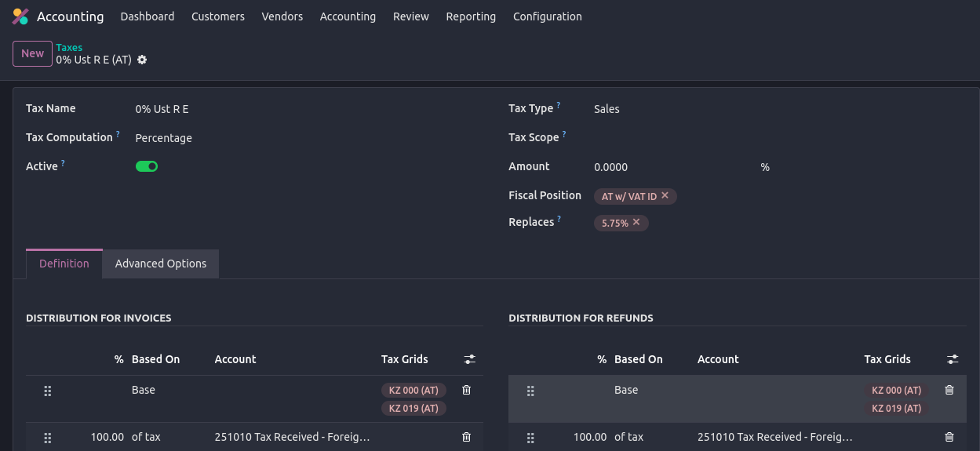Click the New button
This screenshot has width=980, height=451.
click(x=32, y=53)
